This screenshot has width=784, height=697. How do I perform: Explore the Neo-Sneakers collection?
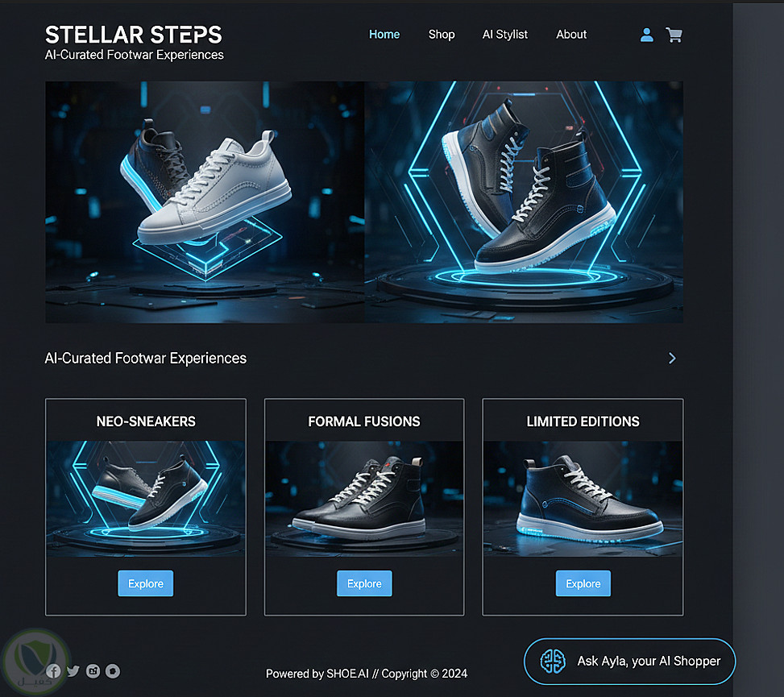pyautogui.click(x=146, y=583)
